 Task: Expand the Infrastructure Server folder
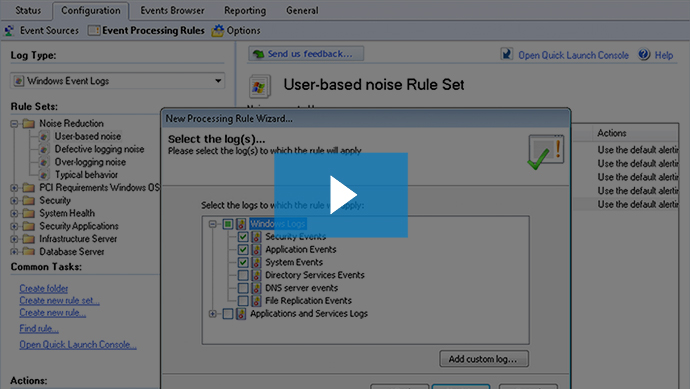coord(15,239)
